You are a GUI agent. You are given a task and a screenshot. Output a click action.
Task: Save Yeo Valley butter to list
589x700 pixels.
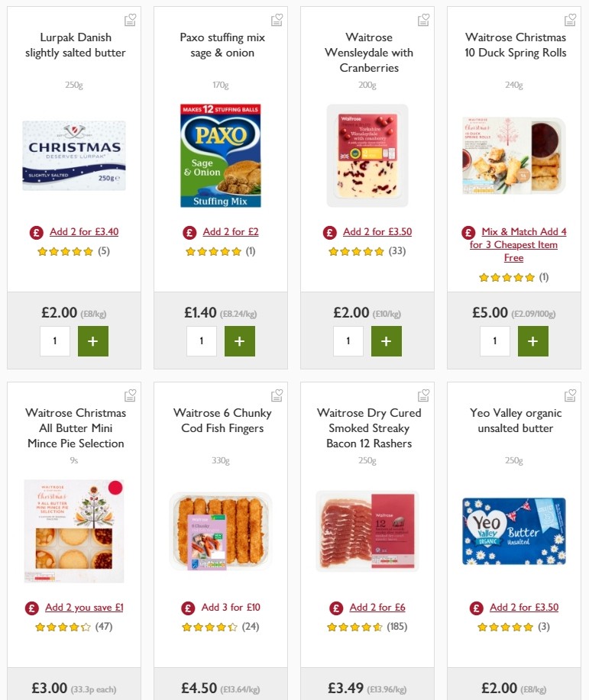click(x=570, y=395)
